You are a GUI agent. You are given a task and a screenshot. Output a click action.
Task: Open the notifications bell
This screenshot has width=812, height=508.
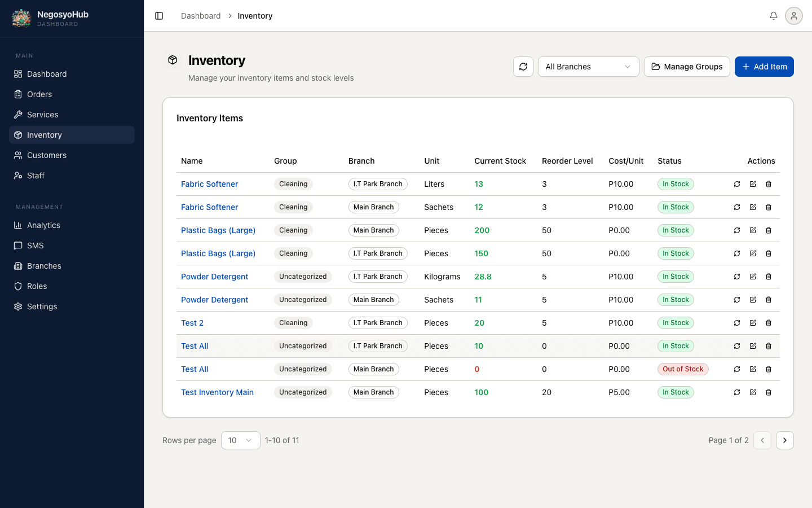(x=774, y=16)
